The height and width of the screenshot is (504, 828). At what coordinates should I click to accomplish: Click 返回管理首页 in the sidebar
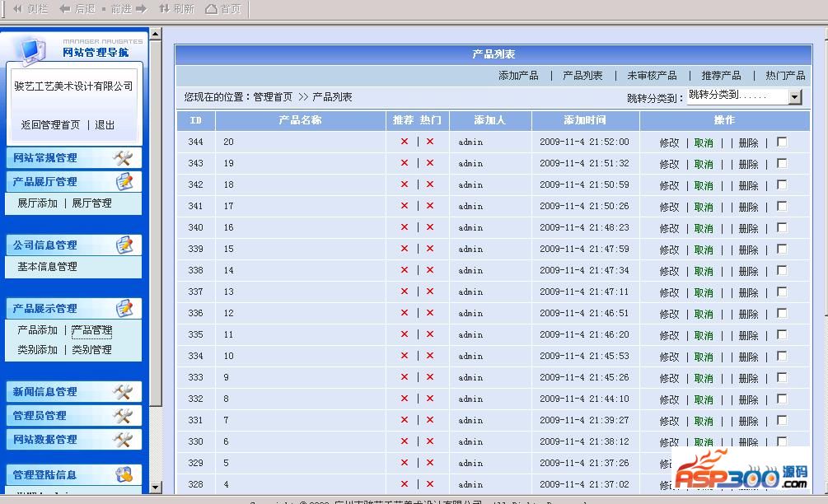[x=50, y=124]
